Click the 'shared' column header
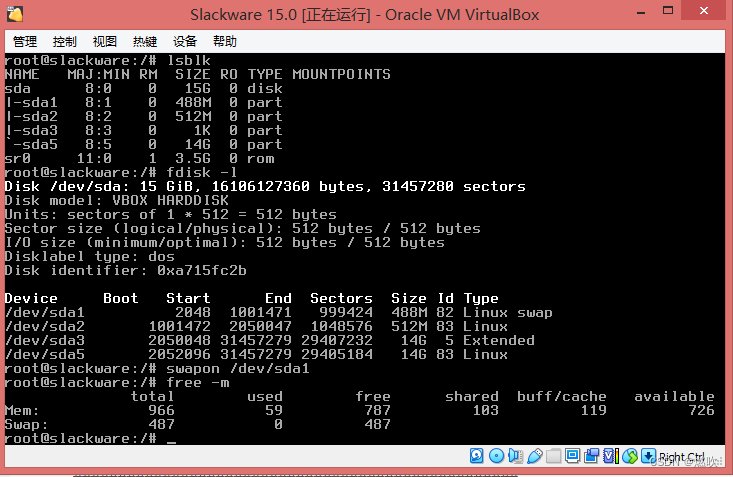The height and width of the screenshot is (477, 733). click(x=472, y=397)
